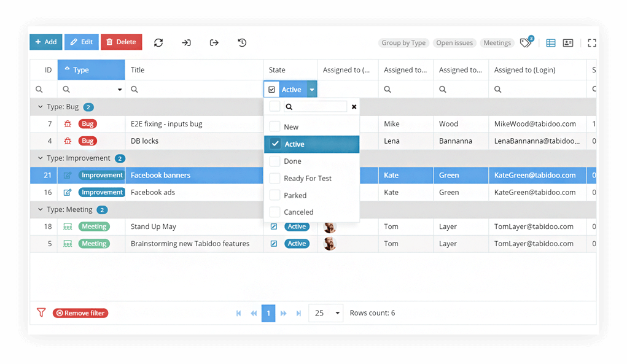
Task: Click edit icon in row 16
Action: pyautogui.click(x=68, y=193)
